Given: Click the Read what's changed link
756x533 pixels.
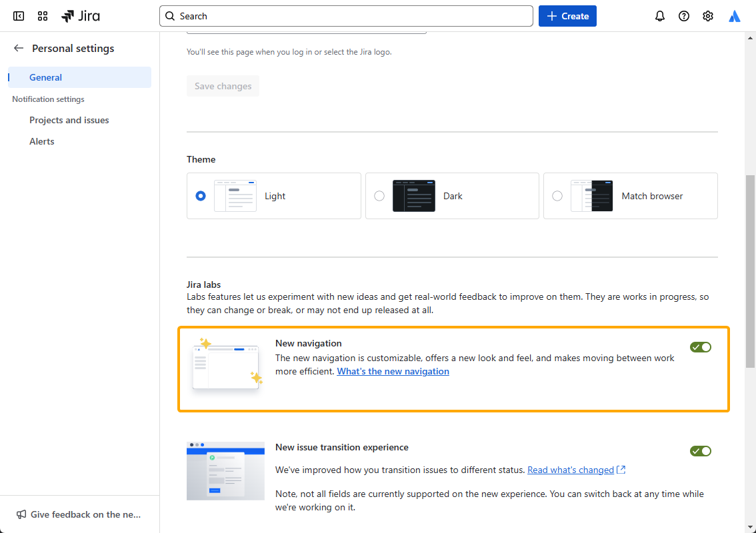Looking at the screenshot, I should click(570, 469).
